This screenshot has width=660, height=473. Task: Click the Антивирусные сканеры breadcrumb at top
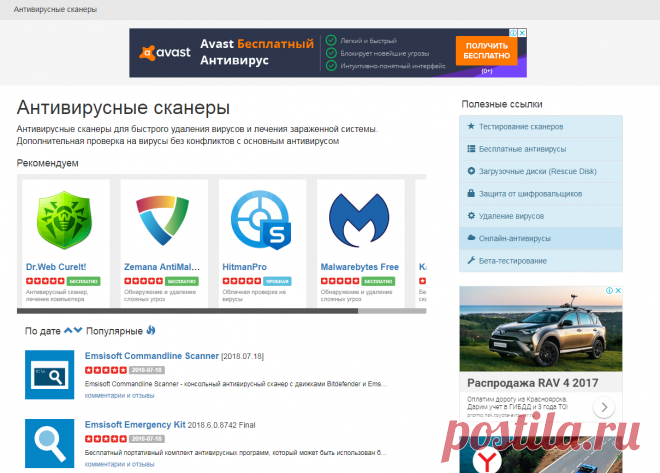click(x=55, y=9)
